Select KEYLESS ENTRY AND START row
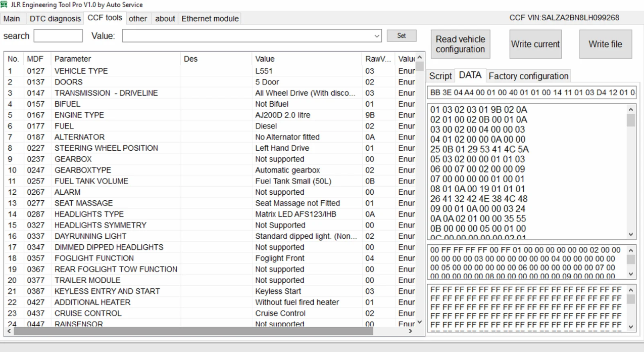Screen dimensions: 644x352 (210, 291)
